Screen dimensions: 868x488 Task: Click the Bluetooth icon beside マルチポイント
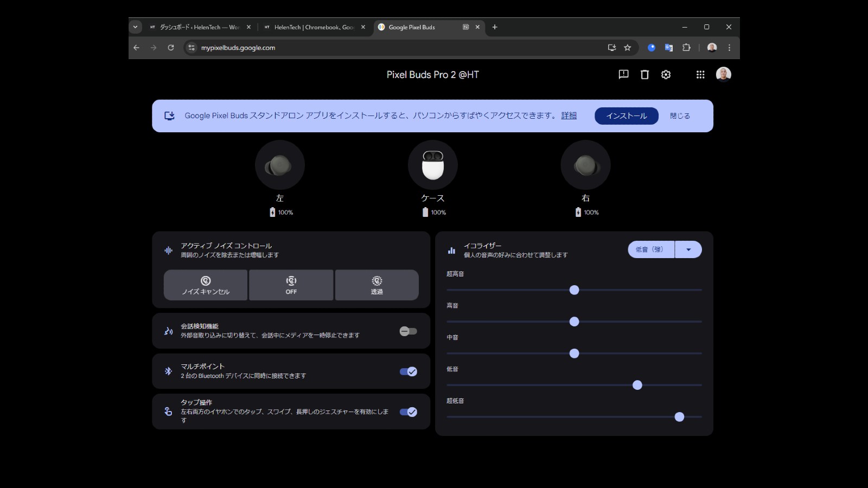[x=168, y=371]
